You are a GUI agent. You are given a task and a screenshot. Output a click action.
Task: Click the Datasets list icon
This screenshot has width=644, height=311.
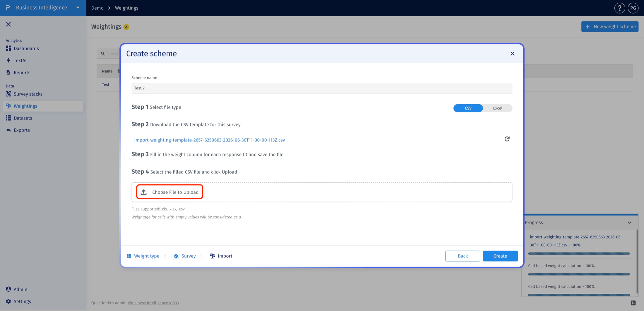pyautogui.click(x=8, y=118)
